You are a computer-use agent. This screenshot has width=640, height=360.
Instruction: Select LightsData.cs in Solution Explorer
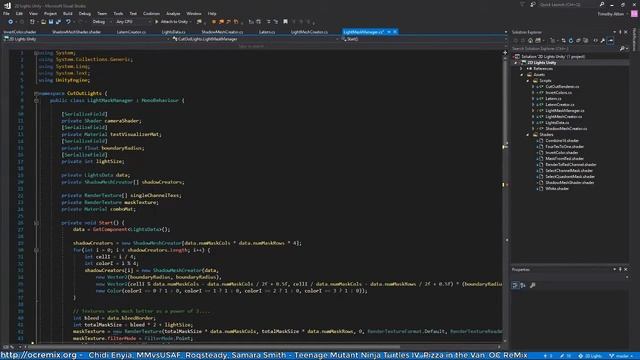coord(557,122)
